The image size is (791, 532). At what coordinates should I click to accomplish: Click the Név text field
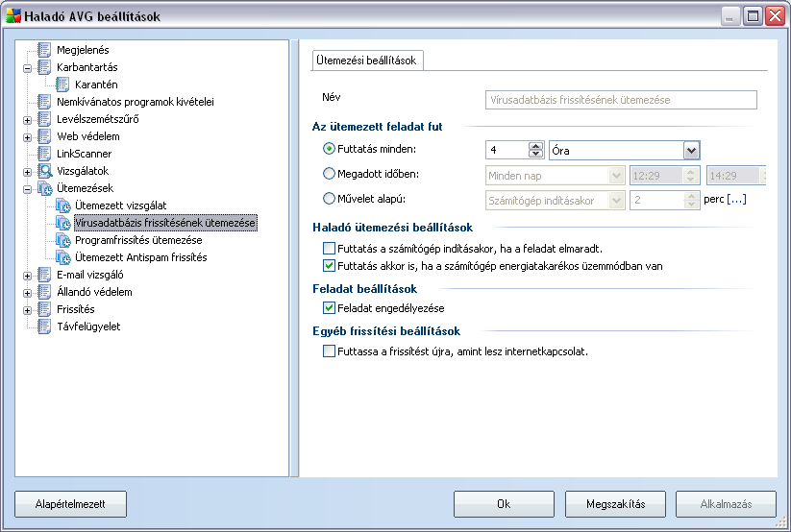621,100
